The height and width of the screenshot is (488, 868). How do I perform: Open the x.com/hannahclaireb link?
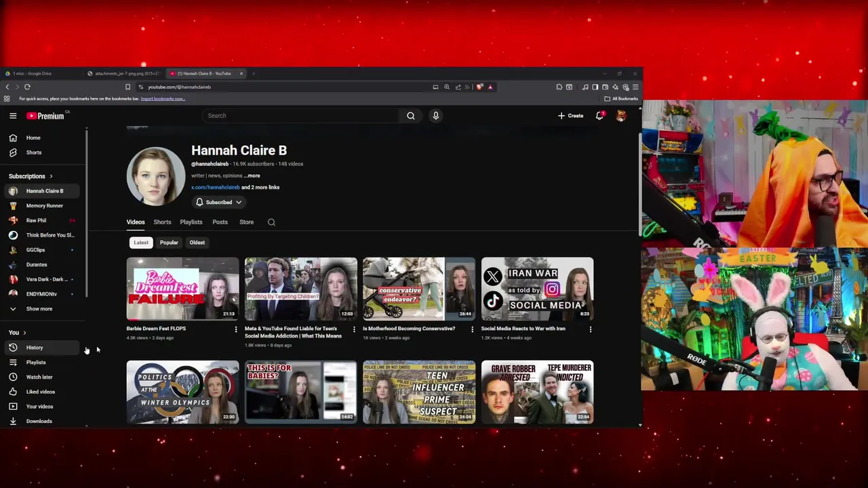(216, 187)
